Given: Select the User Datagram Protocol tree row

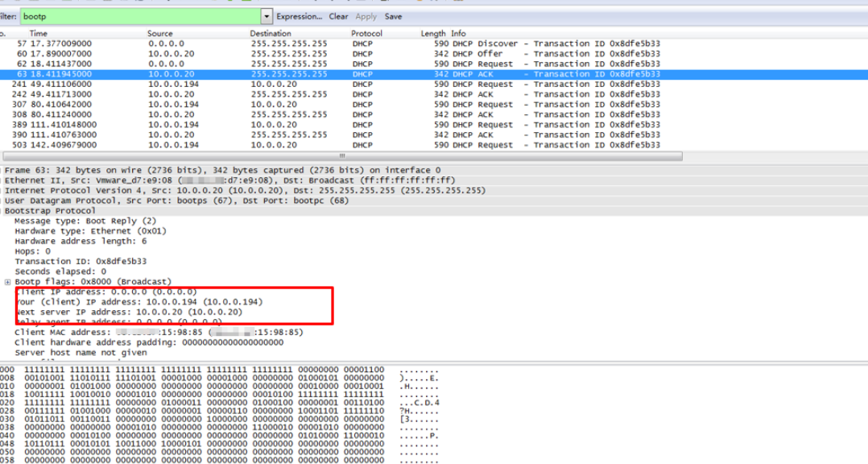Looking at the screenshot, I should pos(434,201).
